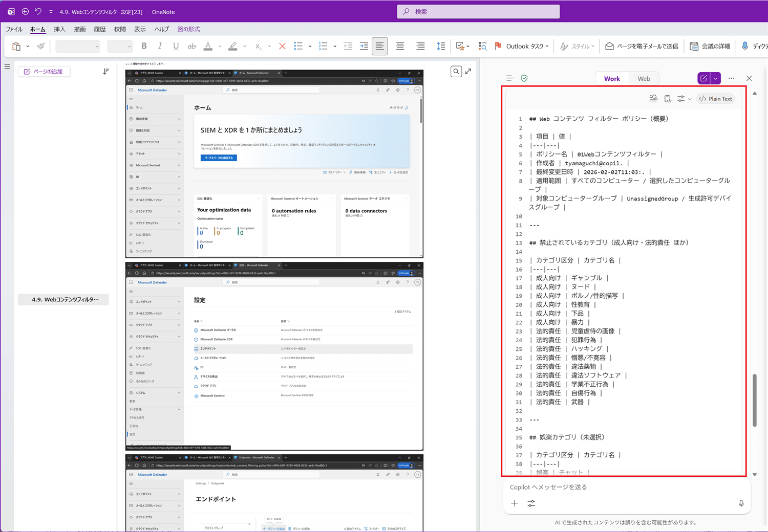Undo the last action in the title bar
The height and width of the screenshot is (532, 768).
pos(38,11)
